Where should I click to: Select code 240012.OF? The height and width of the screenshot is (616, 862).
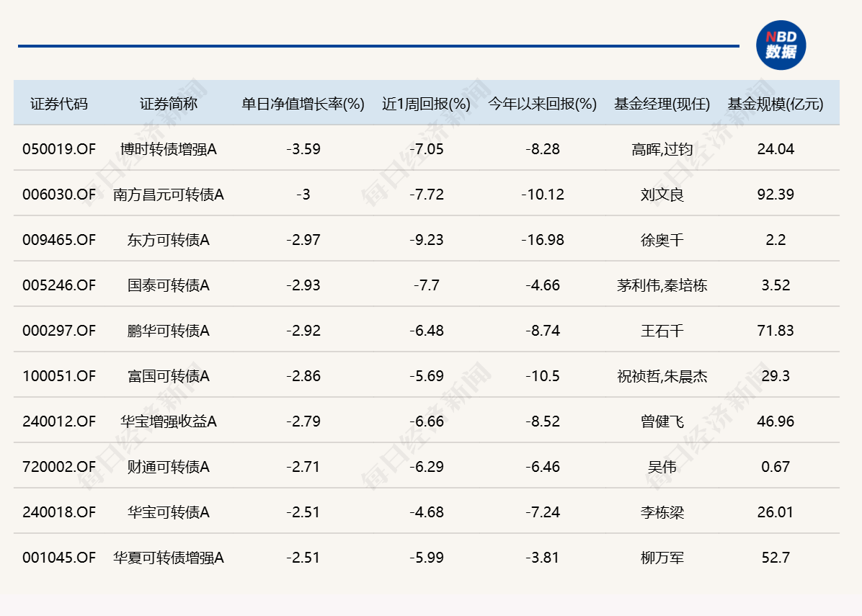point(59,421)
